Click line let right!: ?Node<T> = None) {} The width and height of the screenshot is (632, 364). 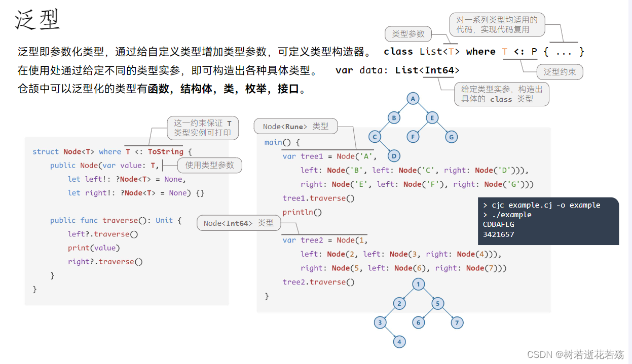[136, 193]
